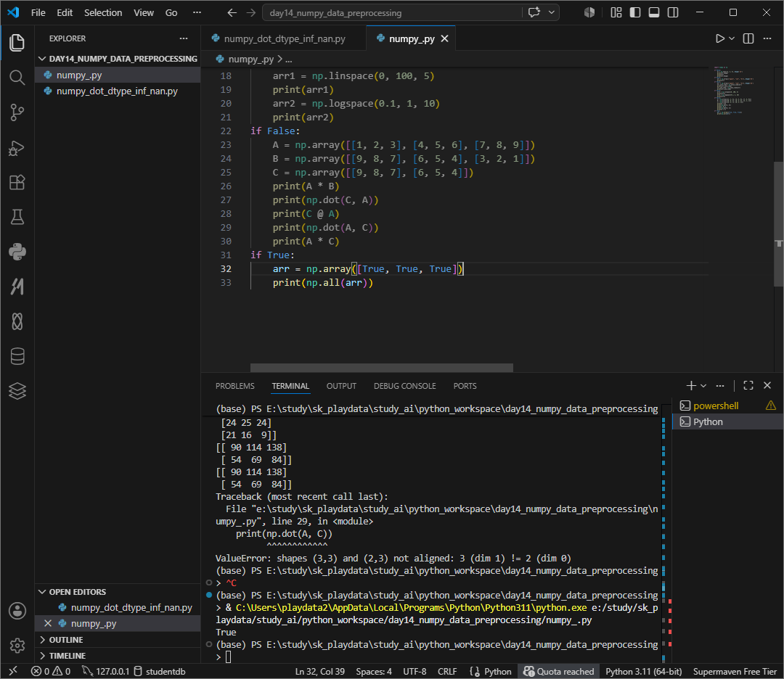Open numpy_dot_dtype_inf_nan.py in explorer tree
Viewport: 784px width, 679px height.
[118, 91]
